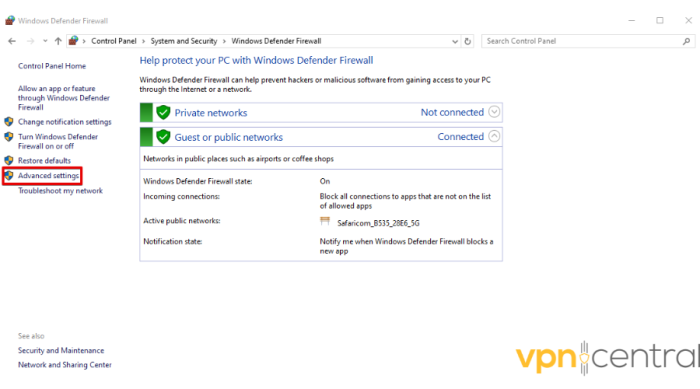Open Security and Maintenance link
Viewport: 700px width, 389px height.
tap(61, 351)
